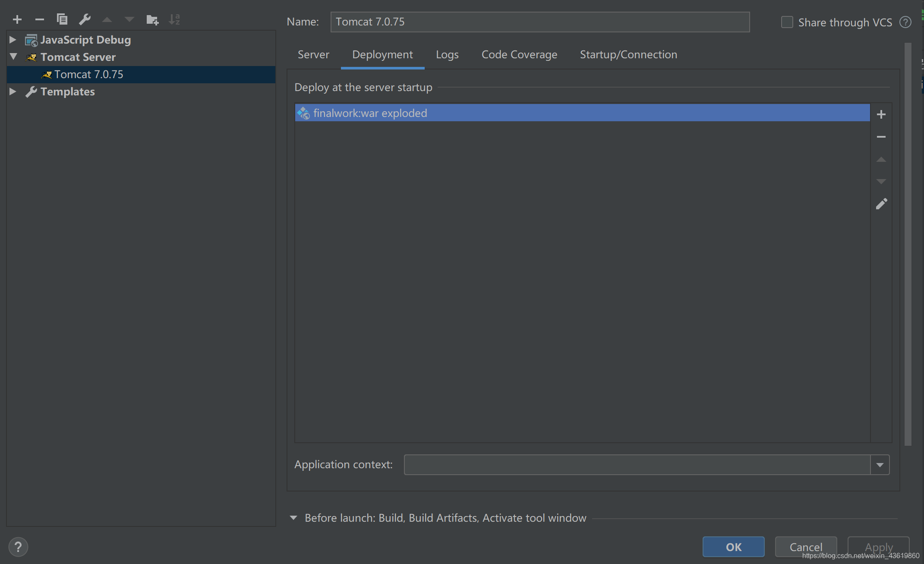Expand the Templates node

point(13,91)
